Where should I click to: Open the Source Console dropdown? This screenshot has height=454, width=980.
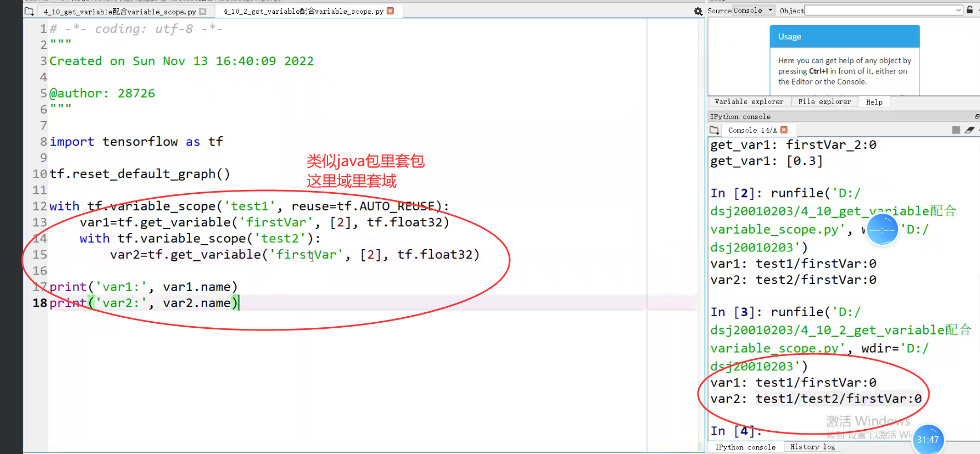tap(753, 11)
